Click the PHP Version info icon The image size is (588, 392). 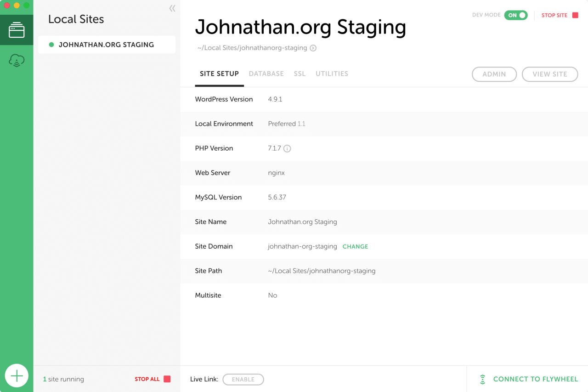tap(287, 148)
